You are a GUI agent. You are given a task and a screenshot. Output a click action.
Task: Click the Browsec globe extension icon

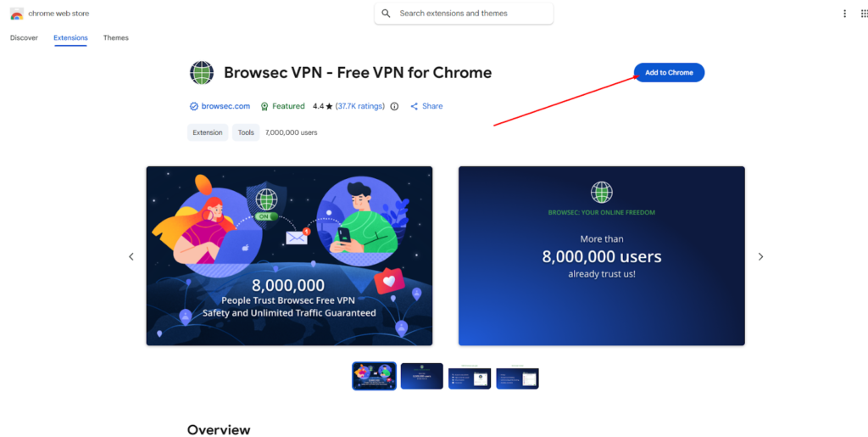point(202,73)
